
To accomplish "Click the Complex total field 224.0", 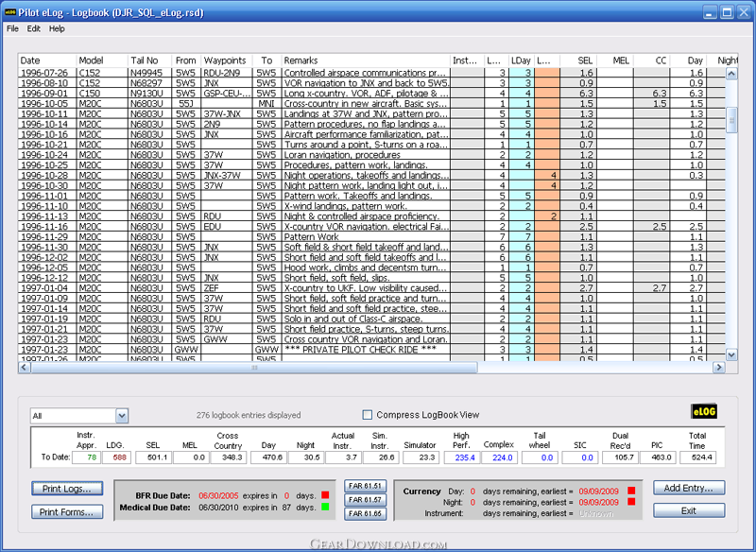I will pos(499,457).
